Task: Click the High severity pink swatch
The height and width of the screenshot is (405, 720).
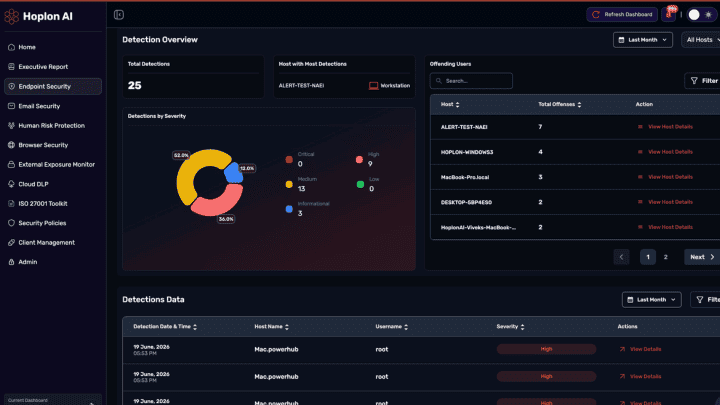Action: pos(360,160)
